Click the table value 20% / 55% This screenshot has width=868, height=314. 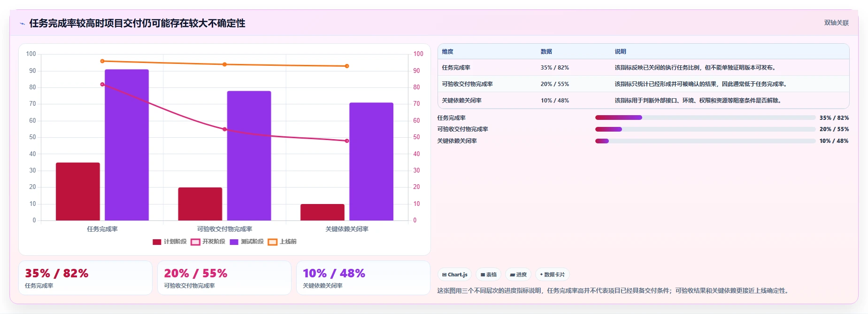(x=555, y=84)
